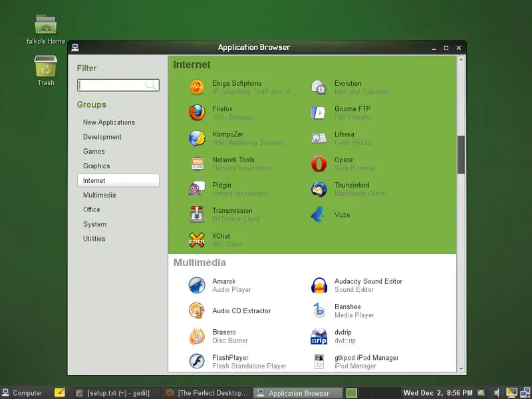Click the clock showing Wed Dec 2
The image size is (532, 399).
(438, 393)
